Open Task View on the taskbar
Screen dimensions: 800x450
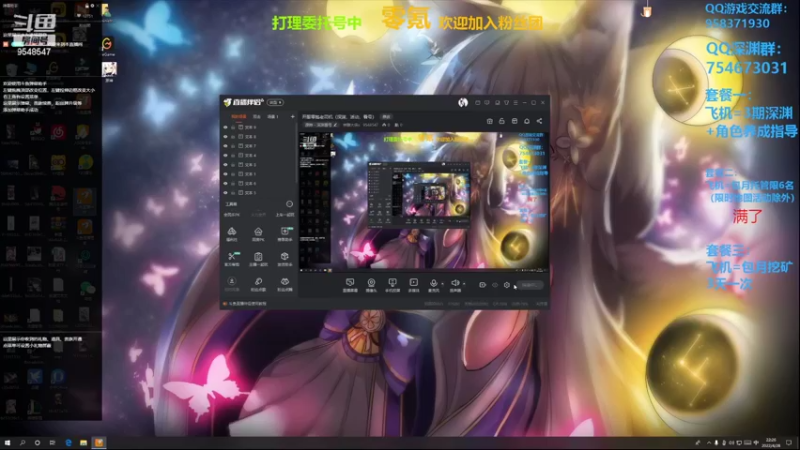click(x=52, y=442)
